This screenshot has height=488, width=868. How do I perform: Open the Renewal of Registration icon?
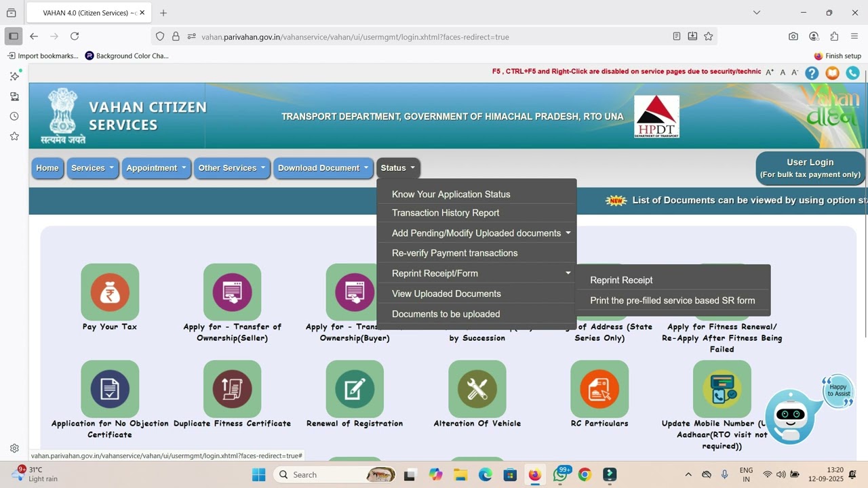[x=355, y=389]
